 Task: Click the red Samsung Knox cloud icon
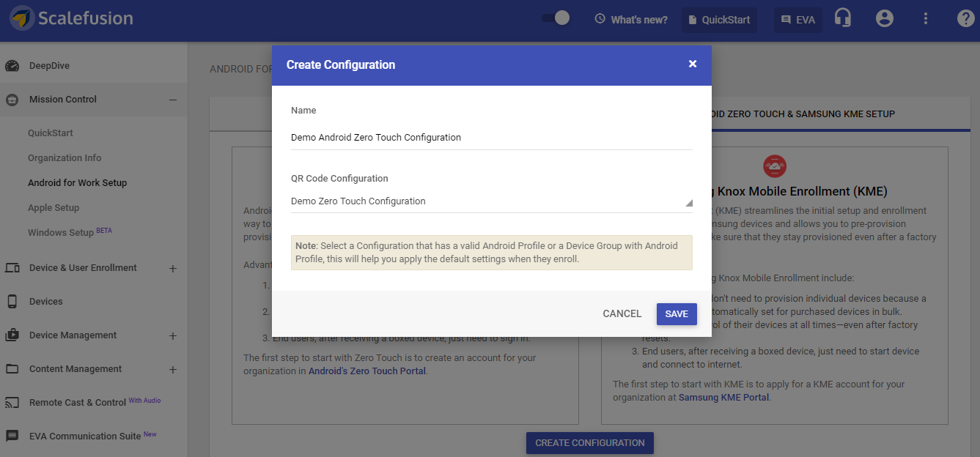(775, 167)
